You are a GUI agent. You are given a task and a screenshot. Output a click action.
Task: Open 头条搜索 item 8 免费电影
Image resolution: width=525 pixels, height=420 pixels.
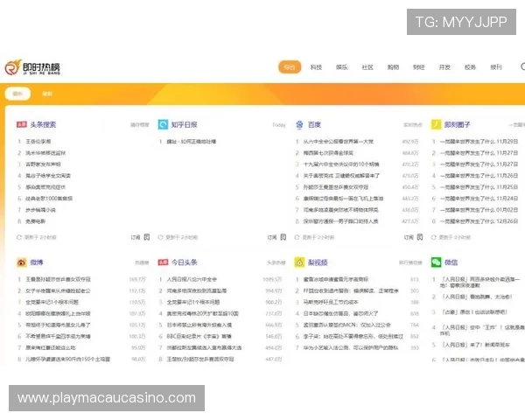[36, 221]
